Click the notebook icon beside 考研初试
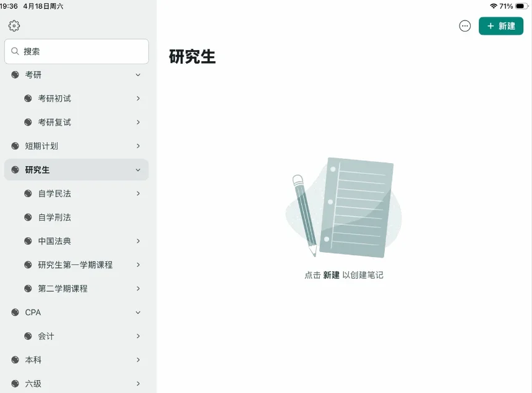This screenshot has height=393, width=532. [x=28, y=99]
